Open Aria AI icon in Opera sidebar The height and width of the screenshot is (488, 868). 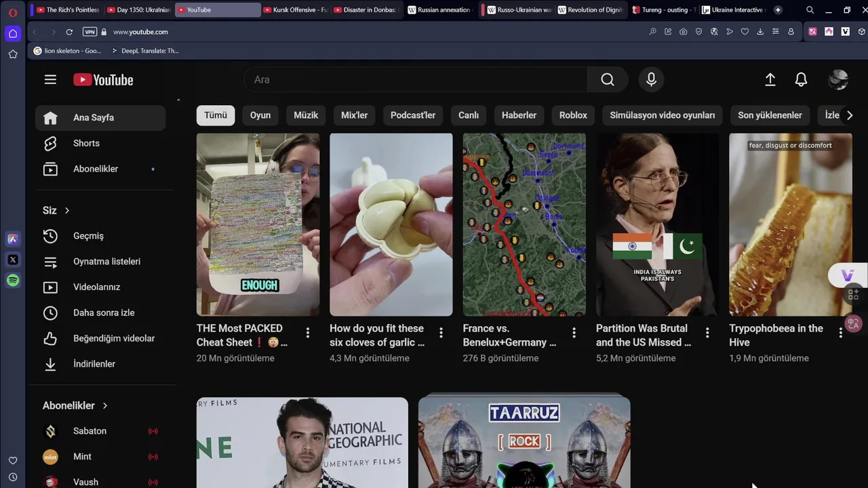pyautogui.click(x=13, y=239)
